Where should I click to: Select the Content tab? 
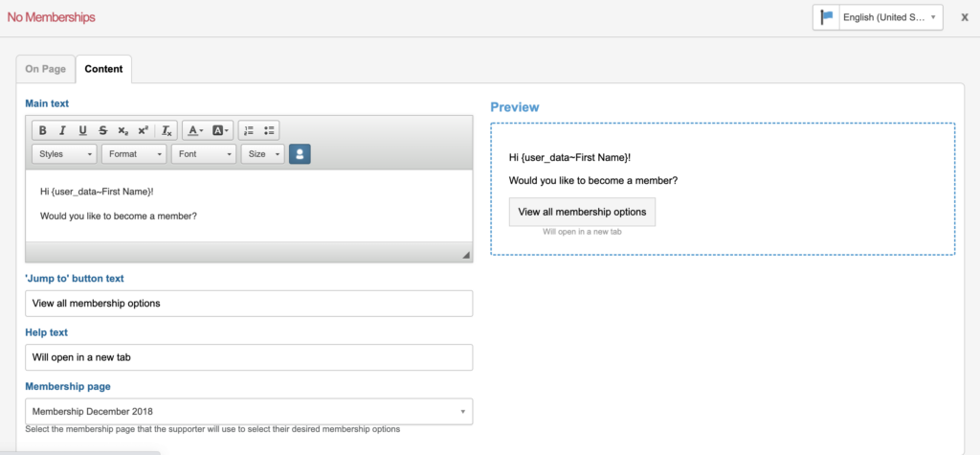coord(103,69)
